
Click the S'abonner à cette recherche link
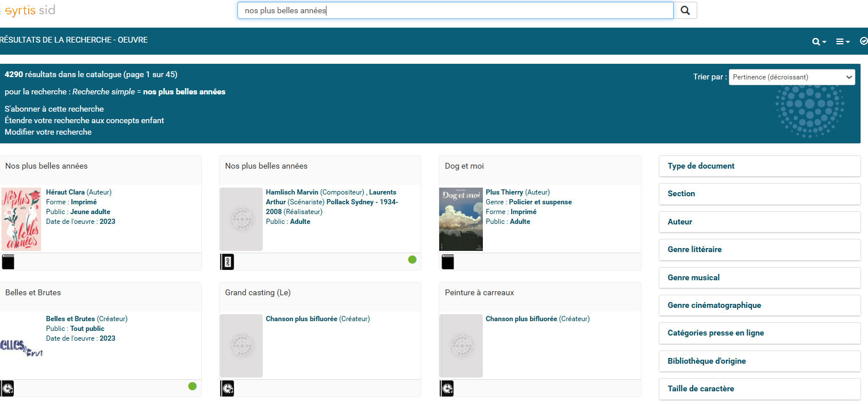coord(54,109)
